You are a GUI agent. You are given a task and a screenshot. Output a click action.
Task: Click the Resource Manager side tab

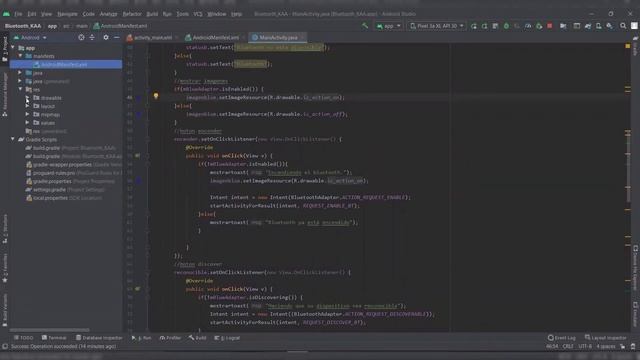(5, 95)
